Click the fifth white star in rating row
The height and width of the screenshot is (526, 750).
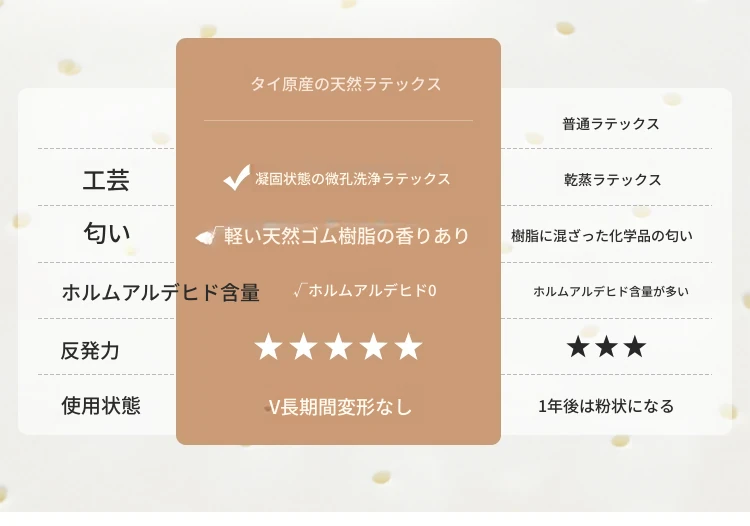click(408, 347)
